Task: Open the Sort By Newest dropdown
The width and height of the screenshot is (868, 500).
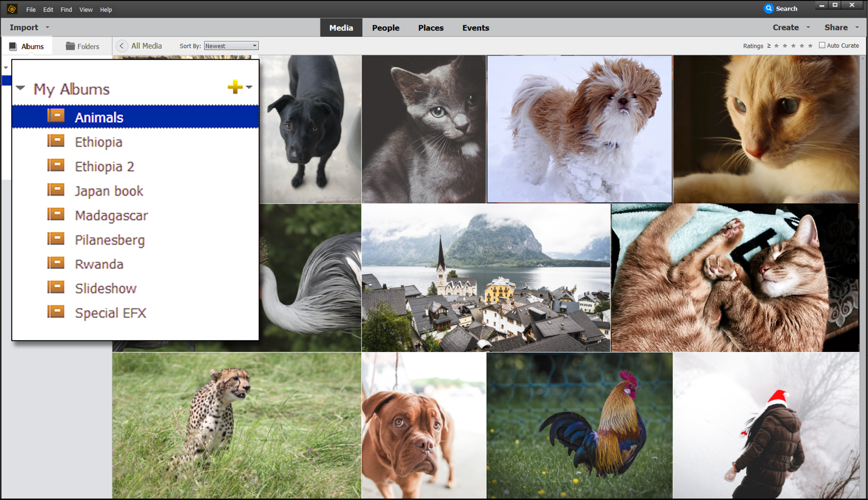Action: click(x=231, y=46)
